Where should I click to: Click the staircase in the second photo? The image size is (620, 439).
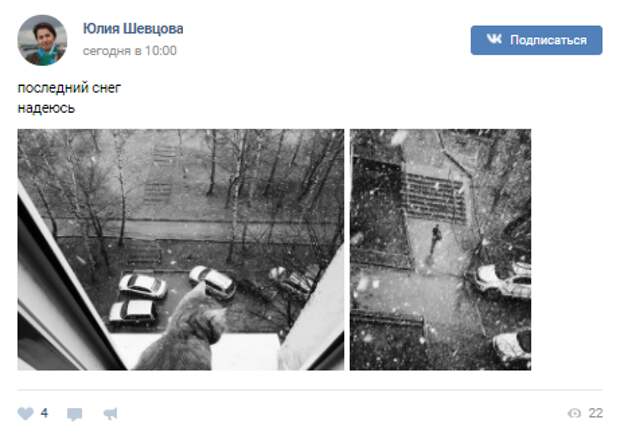(433, 199)
